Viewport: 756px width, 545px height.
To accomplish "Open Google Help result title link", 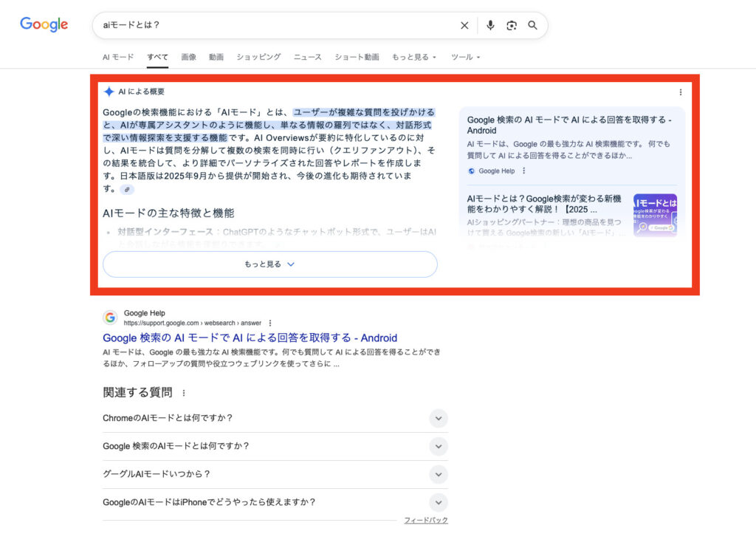I will [250, 338].
